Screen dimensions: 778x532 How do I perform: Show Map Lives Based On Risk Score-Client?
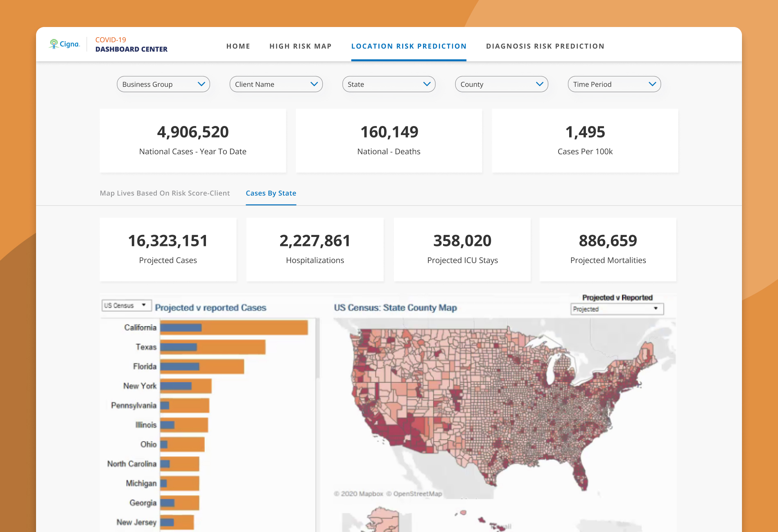click(x=165, y=193)
